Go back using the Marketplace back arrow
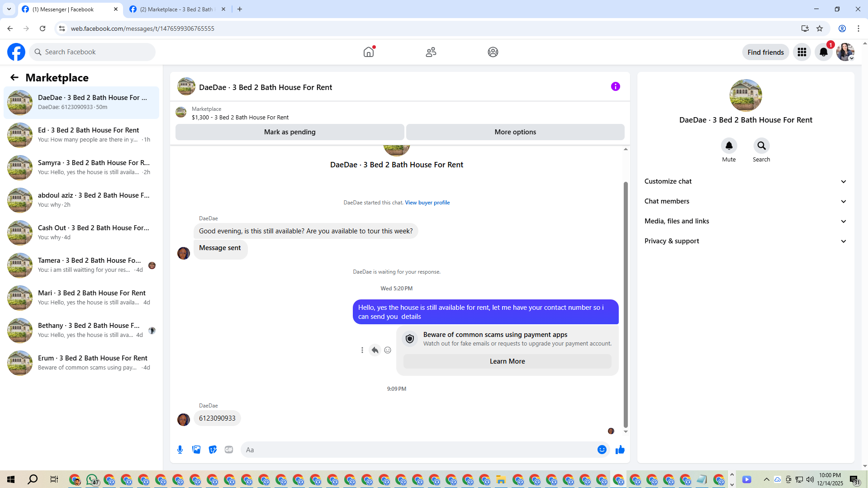 pos(14,77)
